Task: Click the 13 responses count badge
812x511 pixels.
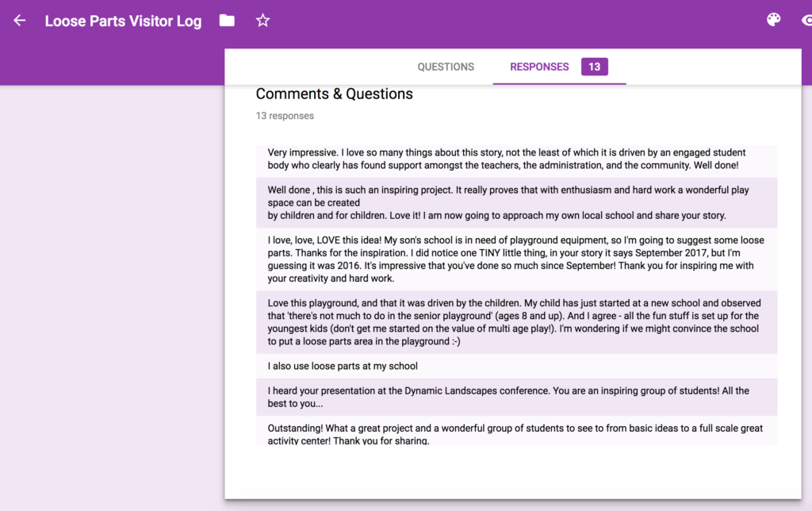Action: click(594, 67)
